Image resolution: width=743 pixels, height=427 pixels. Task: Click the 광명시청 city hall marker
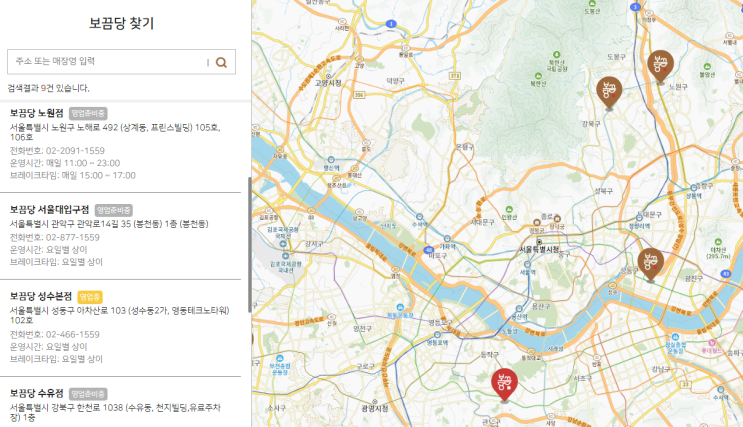click(x=374, y=401)
